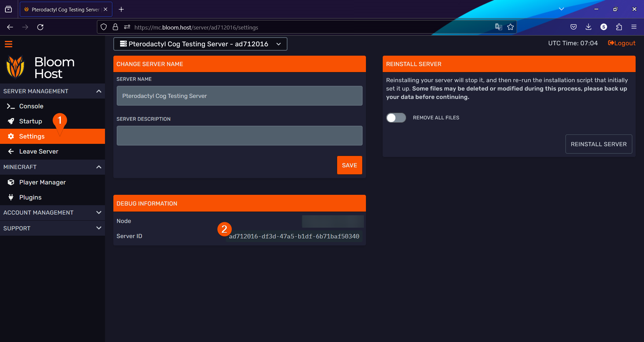Viewport: 644px width, 342px height.
Task: Click Leave Server in the sidebar
Action: [52, 151]
